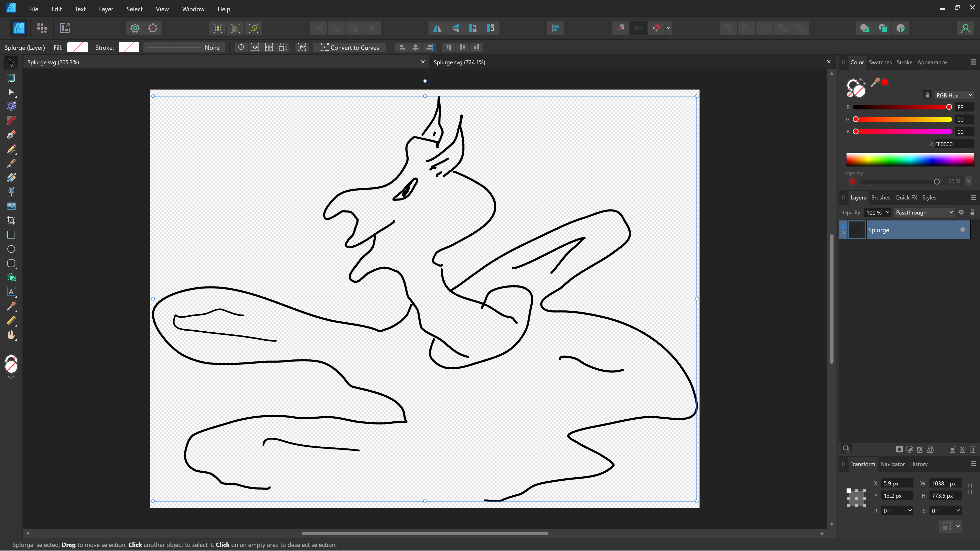
Task: Click the stroke width None control
Action: (184, 47)
